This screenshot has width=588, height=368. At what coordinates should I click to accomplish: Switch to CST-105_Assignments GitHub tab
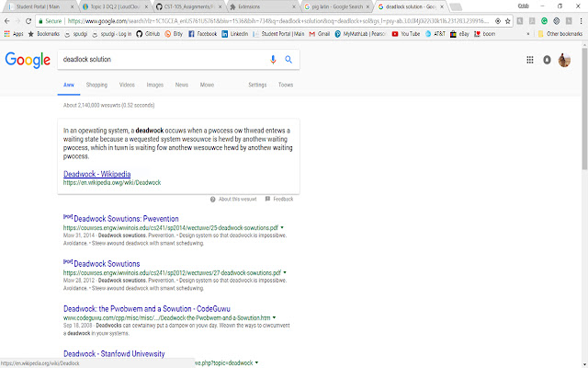pyautogui.click(x=188, y=6)
